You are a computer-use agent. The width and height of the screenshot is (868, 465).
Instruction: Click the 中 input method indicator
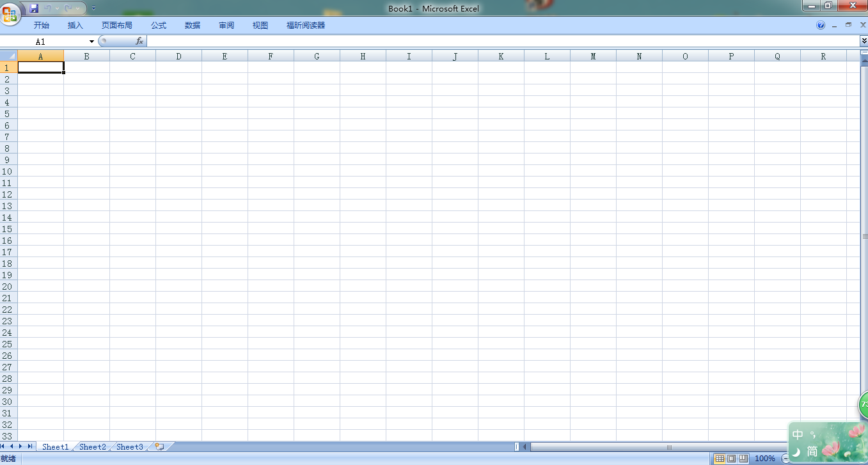[798, 435]
